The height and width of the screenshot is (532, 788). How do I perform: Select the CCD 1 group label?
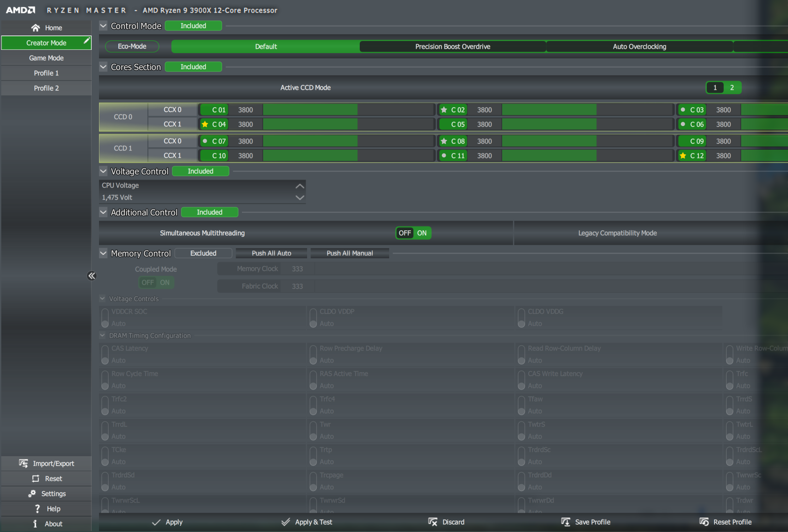[123, 148]
